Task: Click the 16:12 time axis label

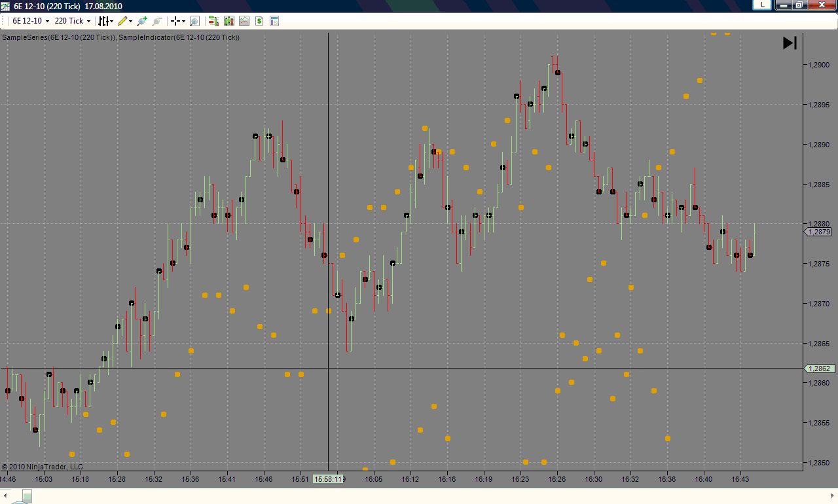Action: pyautogui.click(x=410, y=479)
